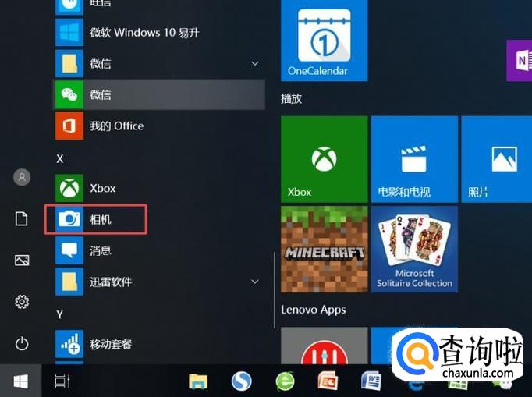
Task: Open PowerPoint from the taskbar
Action: click(x=328, y=381)
